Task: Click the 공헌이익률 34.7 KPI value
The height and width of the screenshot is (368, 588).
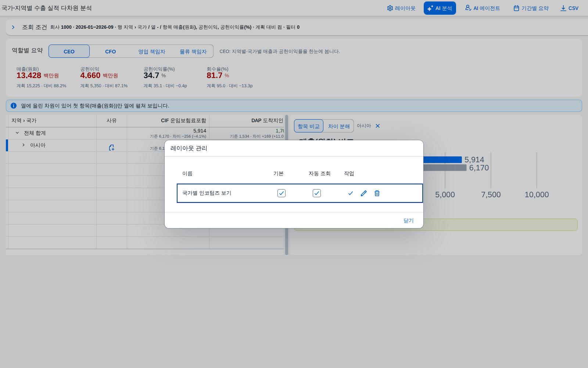Action: tap(151, 75)
